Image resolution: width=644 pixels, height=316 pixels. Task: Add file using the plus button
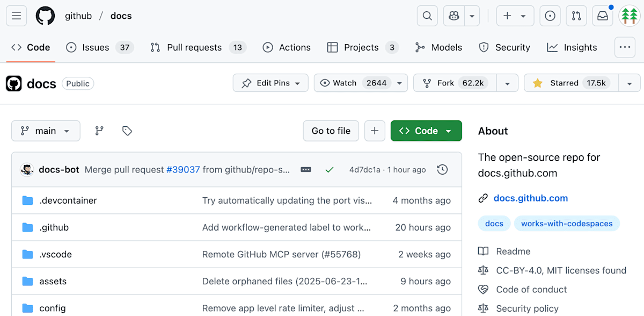coord(375,131)
